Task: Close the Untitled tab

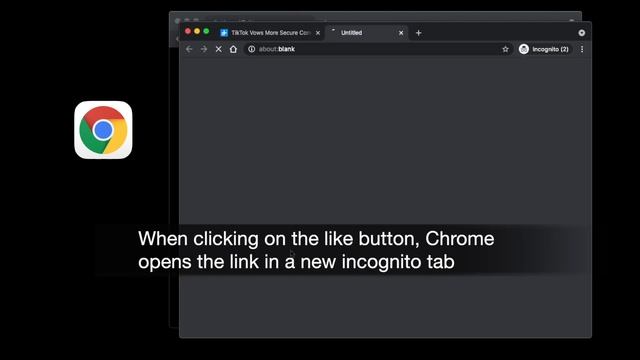Action: coord(401,33)
